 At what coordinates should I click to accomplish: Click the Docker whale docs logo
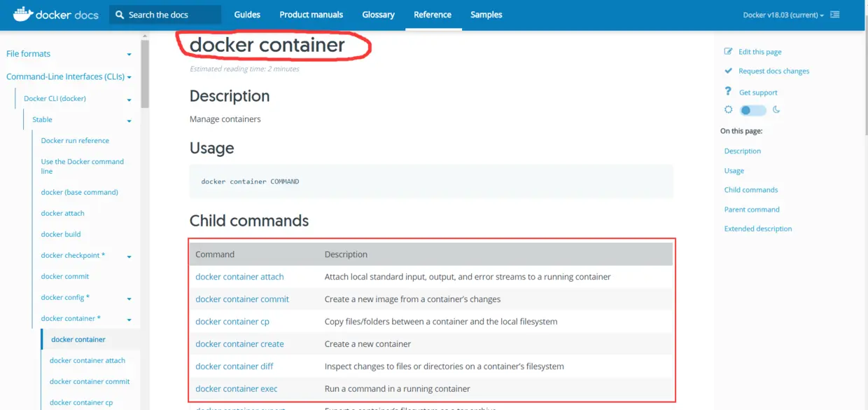coord(55,14)
